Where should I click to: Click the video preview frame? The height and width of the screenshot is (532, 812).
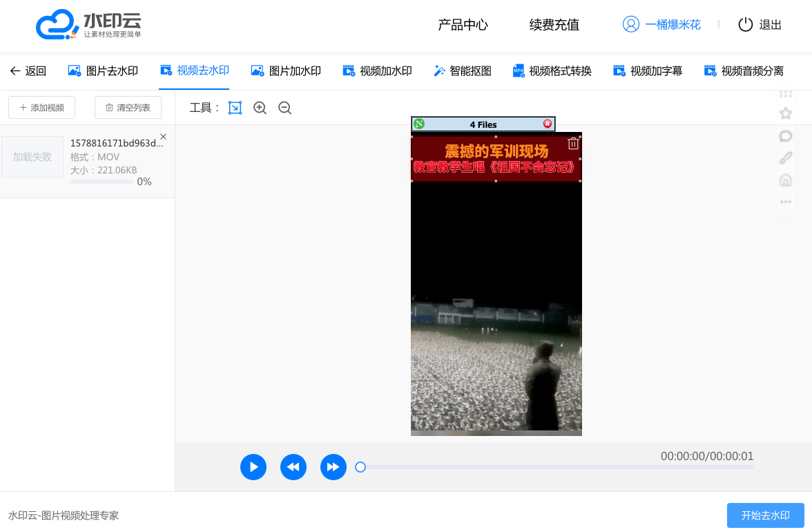pyautogui.click(x=496, y=284)
